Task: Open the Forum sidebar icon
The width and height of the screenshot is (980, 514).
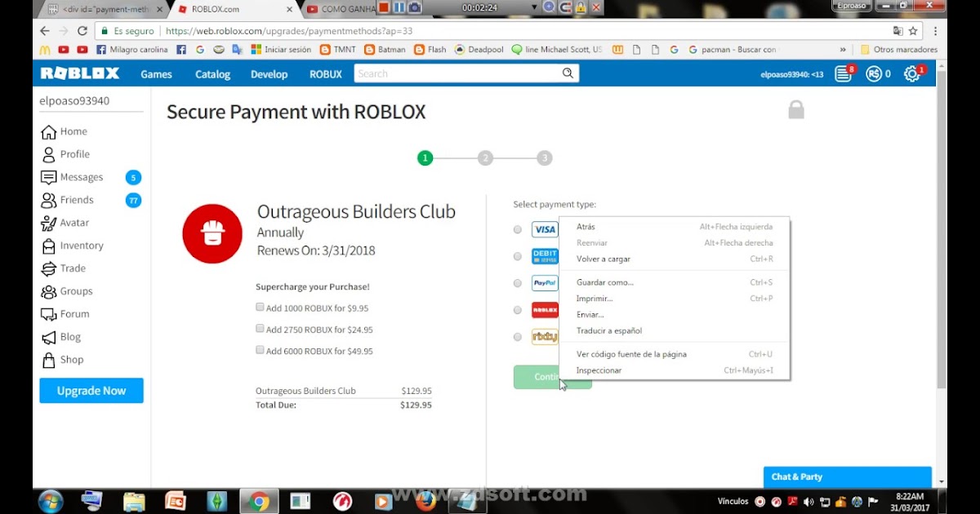Action: 48,314
